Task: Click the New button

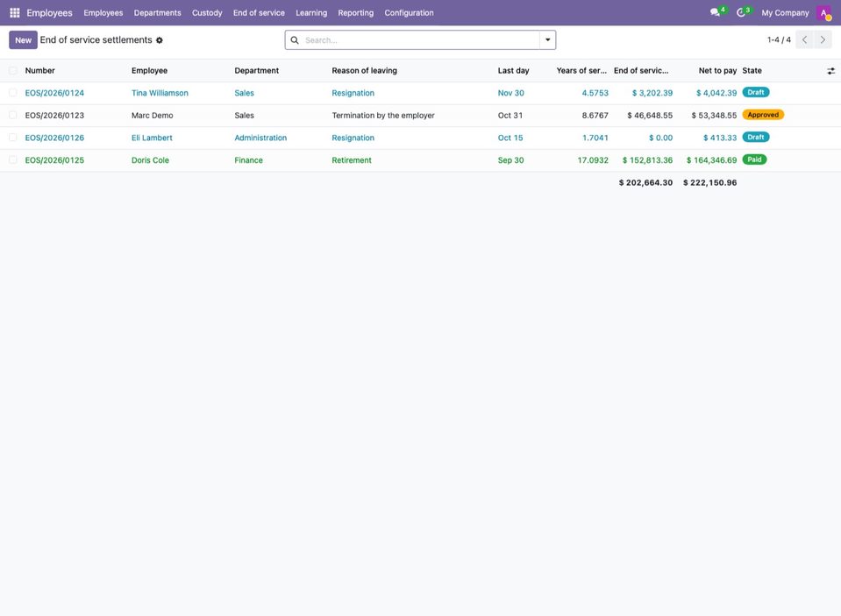Action: point(23,40)
